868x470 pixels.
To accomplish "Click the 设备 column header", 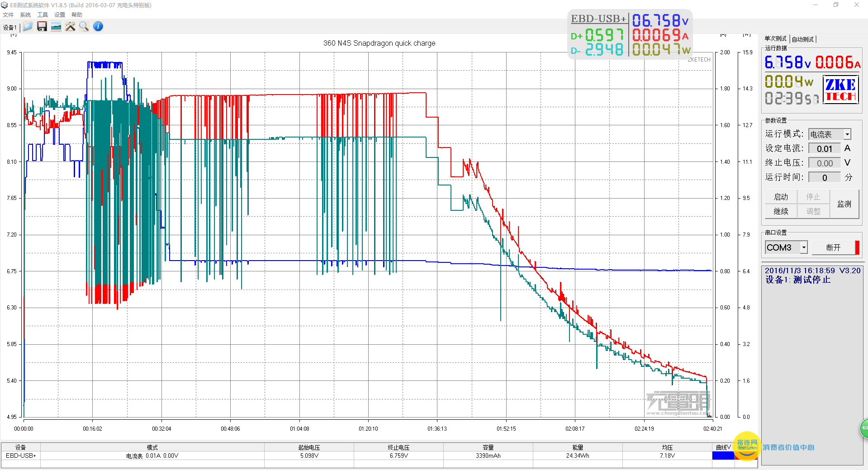I will click(x=21, y=447).
